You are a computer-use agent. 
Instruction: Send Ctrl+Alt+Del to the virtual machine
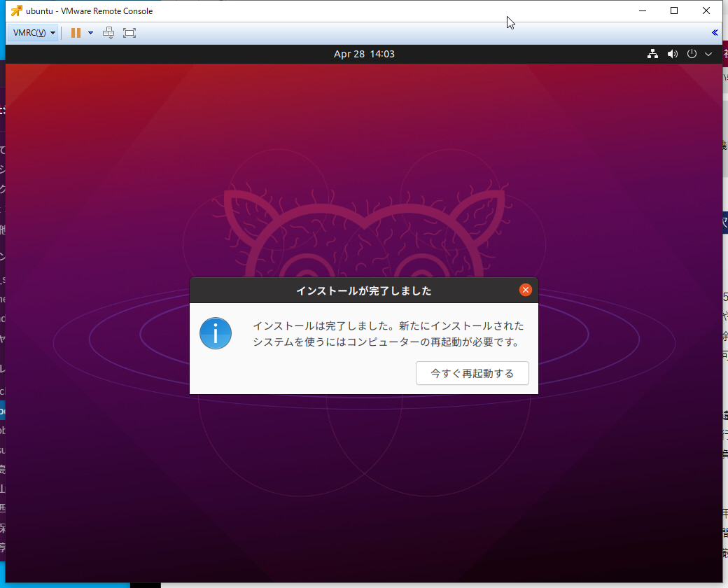(x=108, y=32)
